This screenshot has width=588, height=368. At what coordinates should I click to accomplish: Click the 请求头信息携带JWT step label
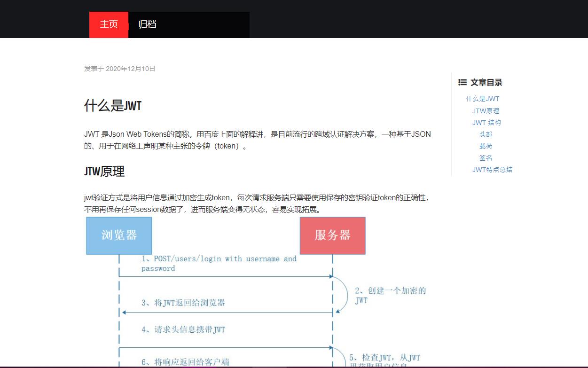(x=183, y=330)
